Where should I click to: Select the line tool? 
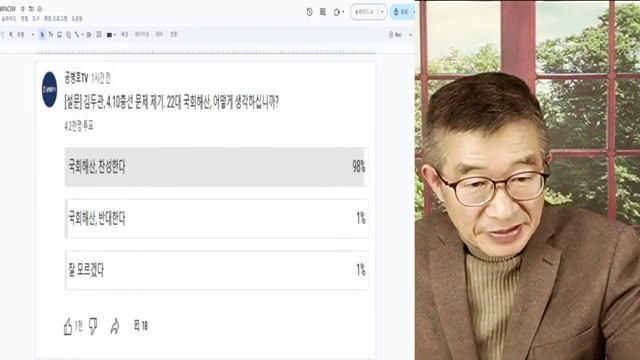click(77, 35)
